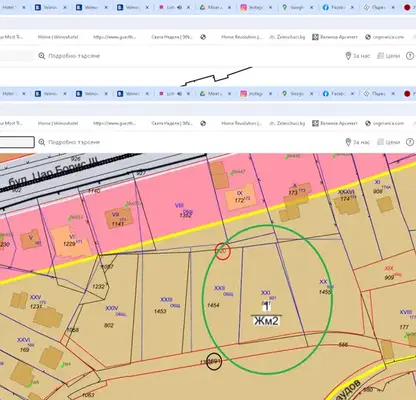Select parcel 1352 in the pink zone
Image resolution: width=416 pixels, height=400 pixels.
tap(186, 215)
